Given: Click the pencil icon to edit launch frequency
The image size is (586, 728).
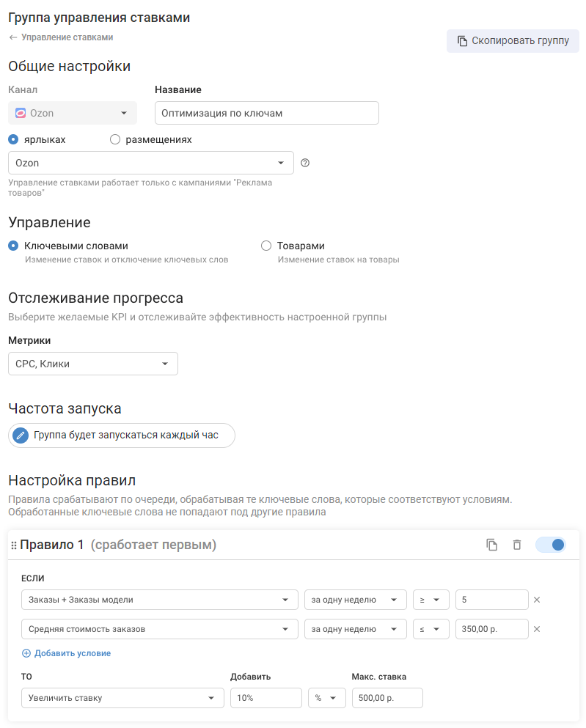Looking at the screenshot, I should pyautogui.click(x=21, y=435).
